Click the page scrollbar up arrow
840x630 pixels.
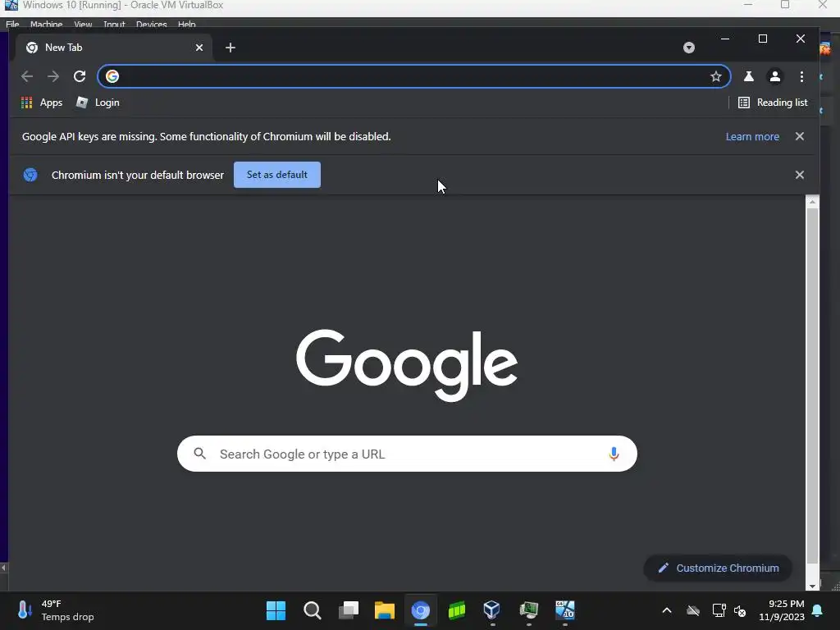pos(812,202)
